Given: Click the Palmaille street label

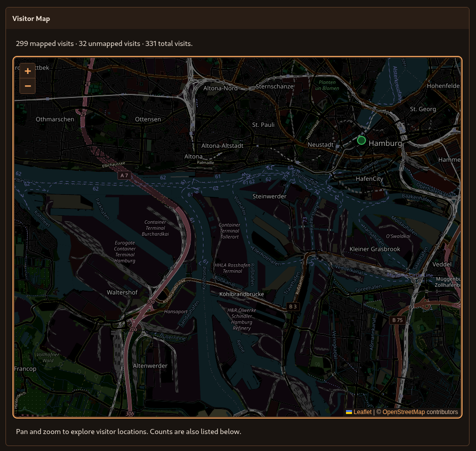Looking at the screenshot, I should pos(205,162).
